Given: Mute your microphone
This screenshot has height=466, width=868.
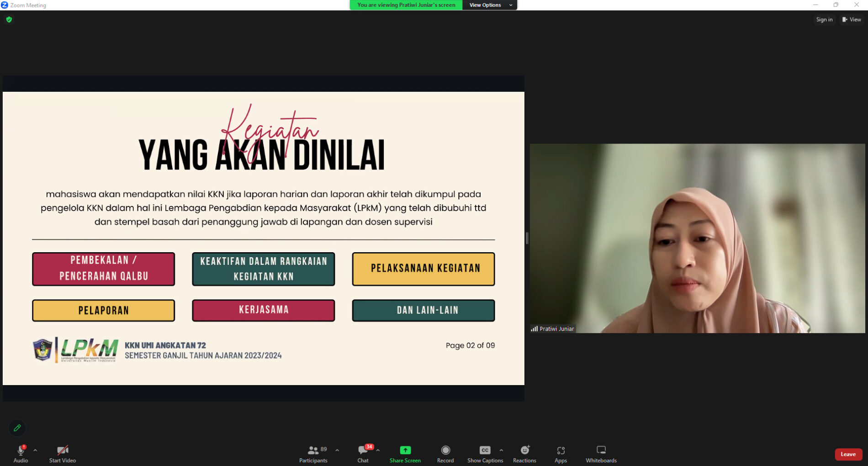Looking at the screenshot, I should tap(21, 452).
